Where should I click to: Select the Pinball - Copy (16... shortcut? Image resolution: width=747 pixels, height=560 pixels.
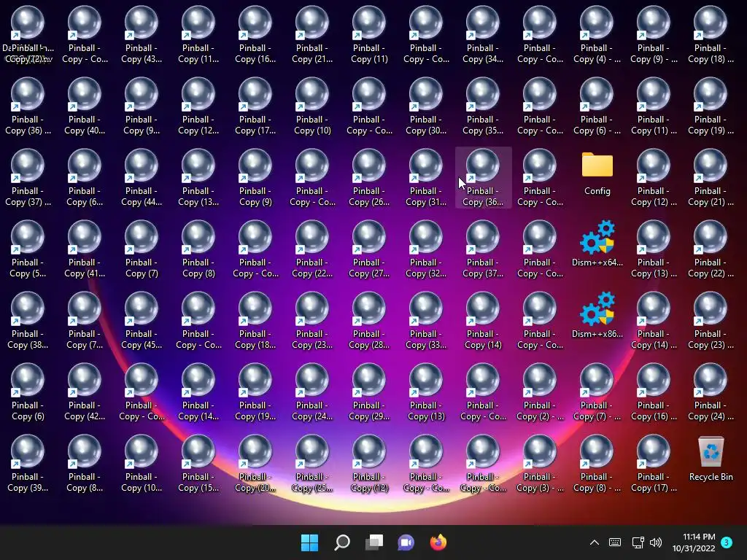(x=255, y=35)
